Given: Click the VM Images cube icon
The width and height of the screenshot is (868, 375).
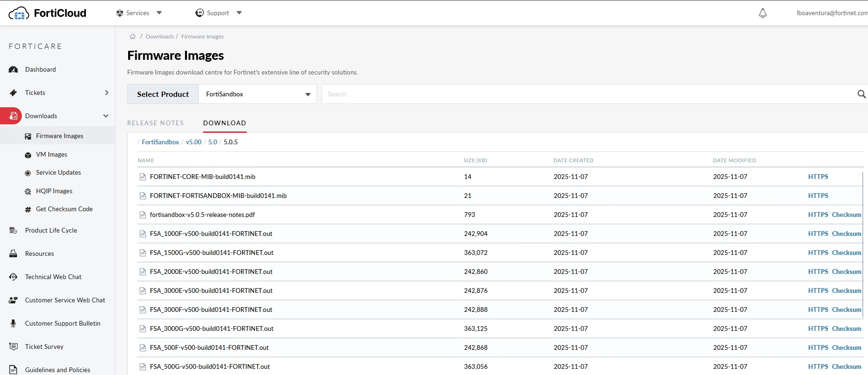Looking at the screenshot, I should point(28,155).
